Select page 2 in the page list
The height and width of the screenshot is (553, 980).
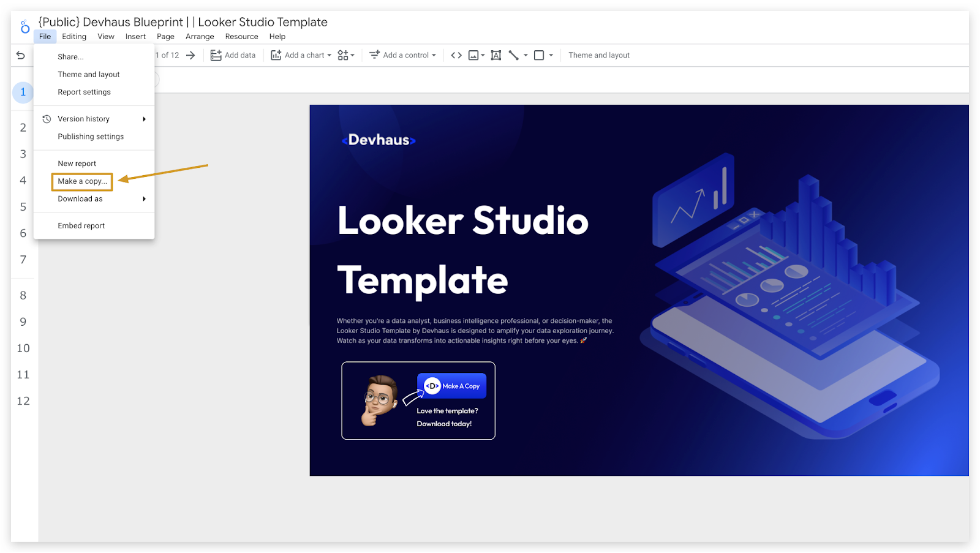click(23, 127)
